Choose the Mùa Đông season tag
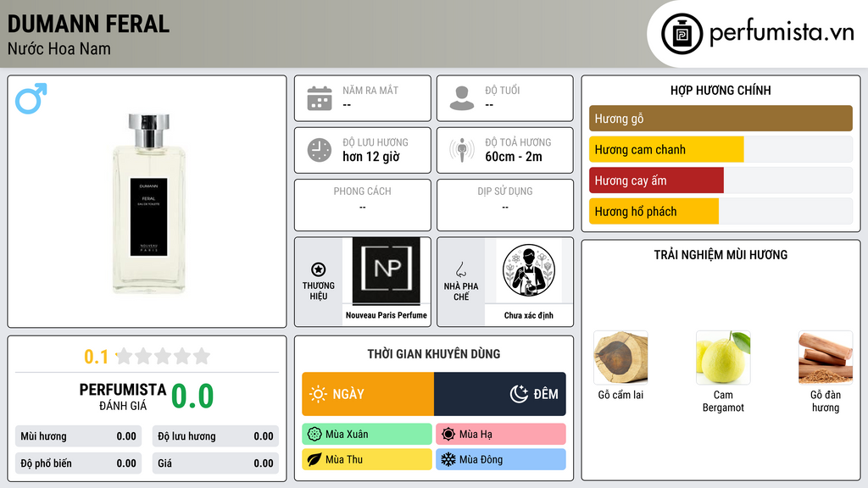 point(501,459)
